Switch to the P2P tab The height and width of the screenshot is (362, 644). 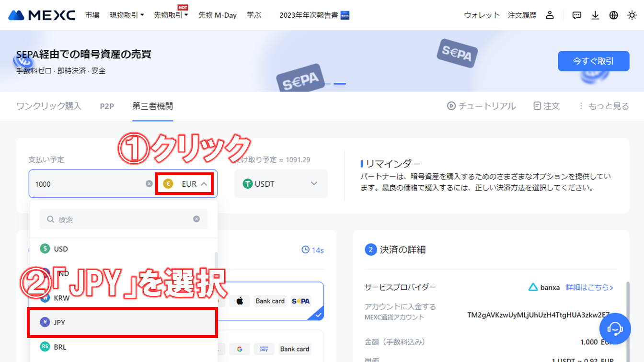(107, 106)
